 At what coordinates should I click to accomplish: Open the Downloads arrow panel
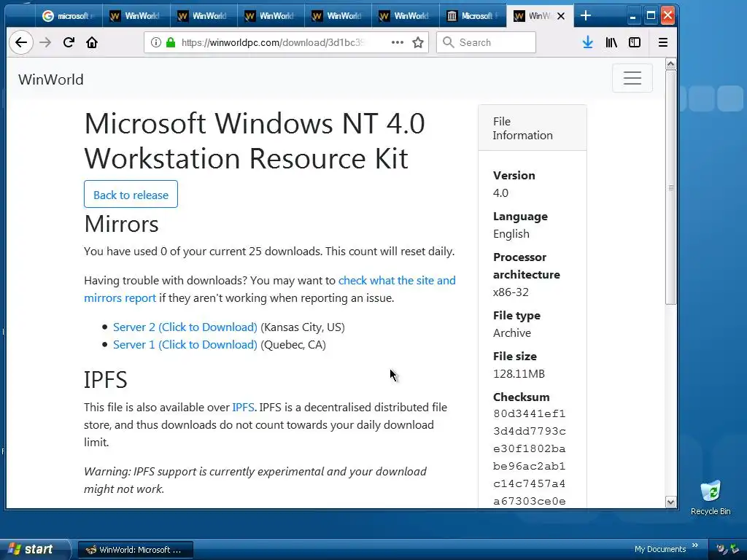pyautogui.click(x=588, y=42)
